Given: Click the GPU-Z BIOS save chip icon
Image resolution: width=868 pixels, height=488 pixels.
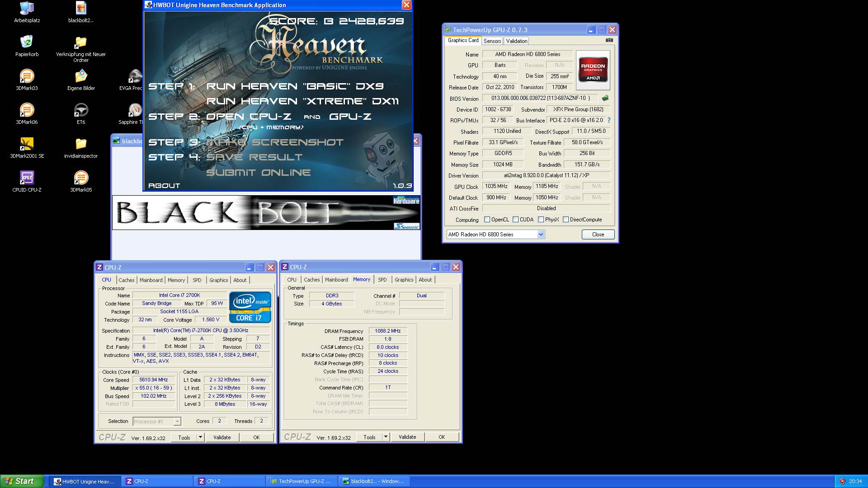Looking at the screenshot, I should pyautogui.click(x=605, y=98).
